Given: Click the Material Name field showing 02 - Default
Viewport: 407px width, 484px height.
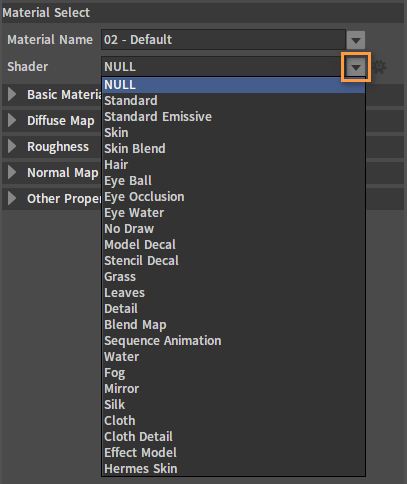Looking at the screenshot, I should click(223, 40).
